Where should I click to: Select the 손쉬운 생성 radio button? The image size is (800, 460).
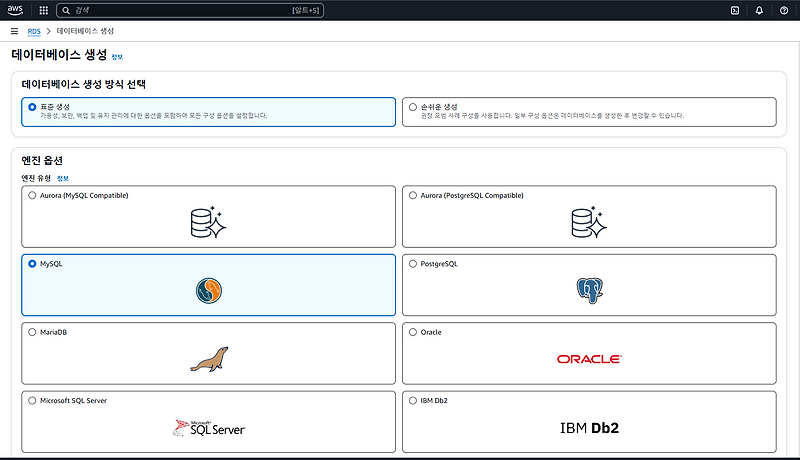pos(413,107)
